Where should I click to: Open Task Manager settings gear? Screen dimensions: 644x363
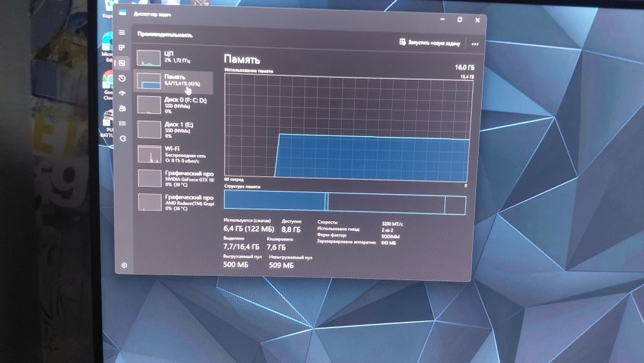point(124,266)
